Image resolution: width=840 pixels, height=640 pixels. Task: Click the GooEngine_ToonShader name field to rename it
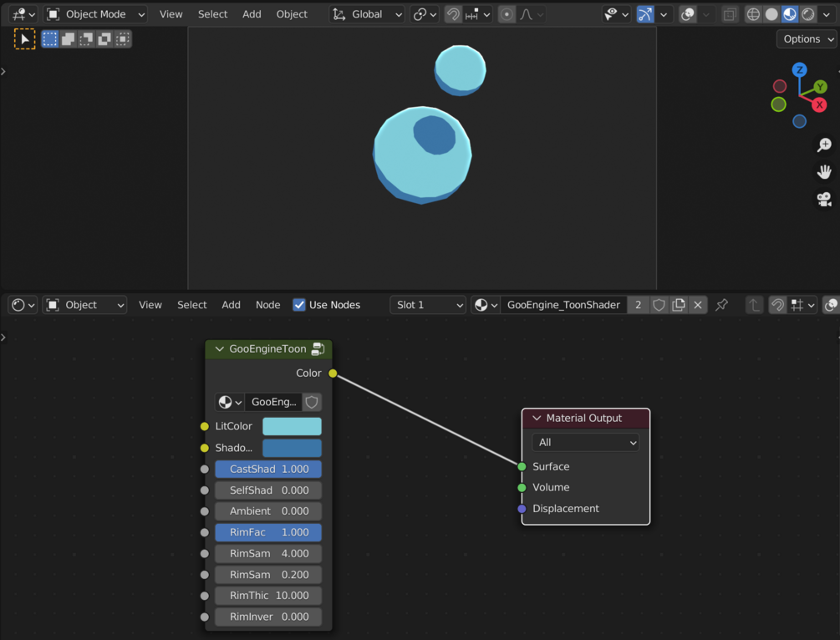point(563,304)
